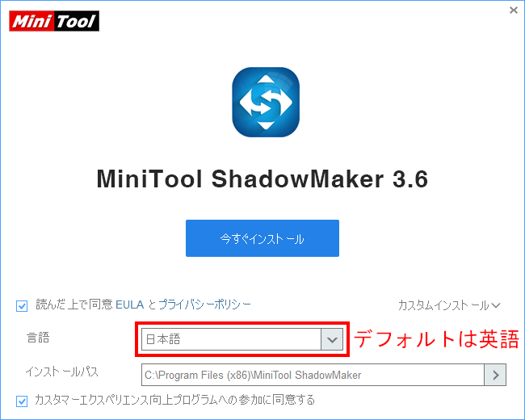Click the language dropdown arrow button
This screenshot has width=525, height=420.
click(x=332, y=339)
